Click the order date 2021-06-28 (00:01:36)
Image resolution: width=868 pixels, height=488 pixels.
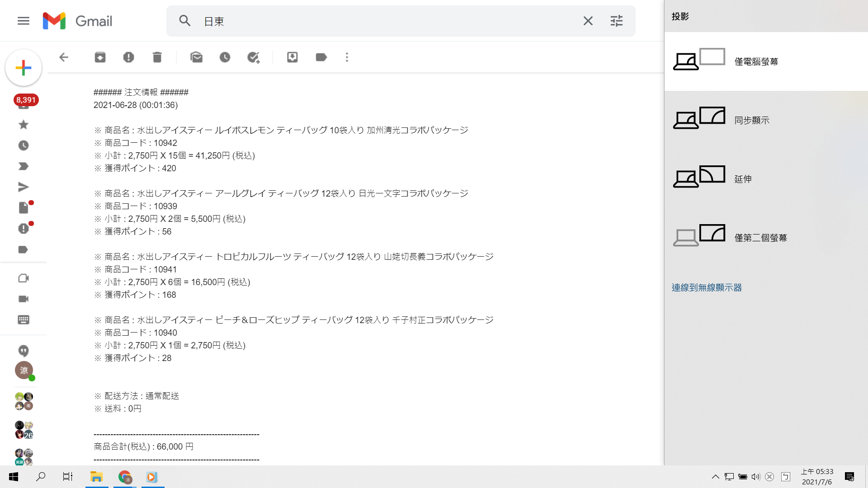coord(136,105)
